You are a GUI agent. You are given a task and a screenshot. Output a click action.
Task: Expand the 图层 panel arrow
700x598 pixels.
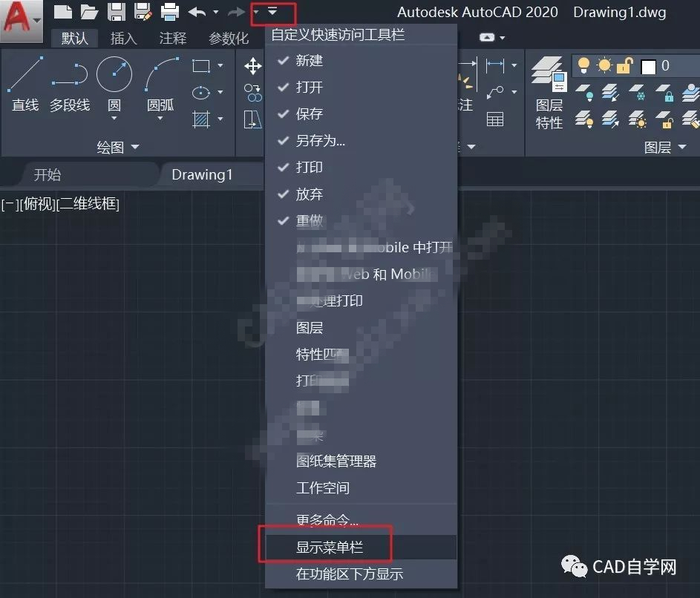[681, 146]
